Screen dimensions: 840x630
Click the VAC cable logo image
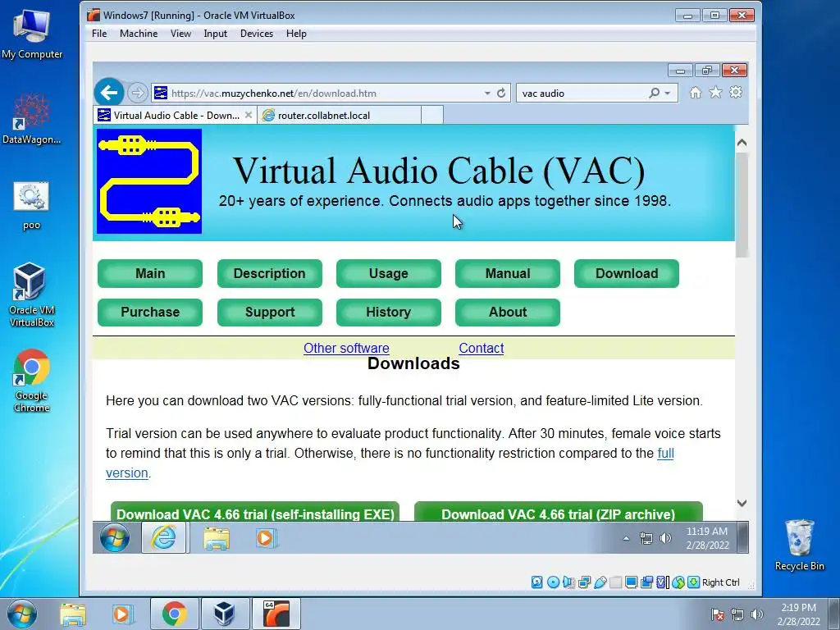point(149,181)
